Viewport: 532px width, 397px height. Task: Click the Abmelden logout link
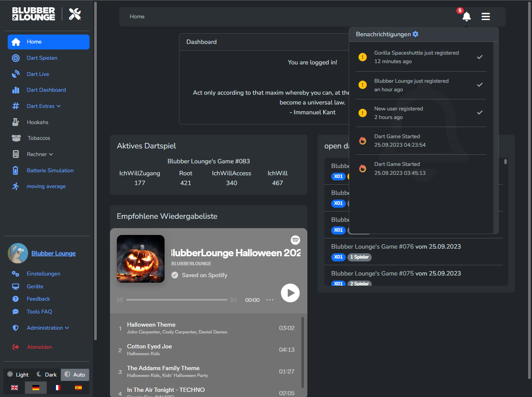39,347
